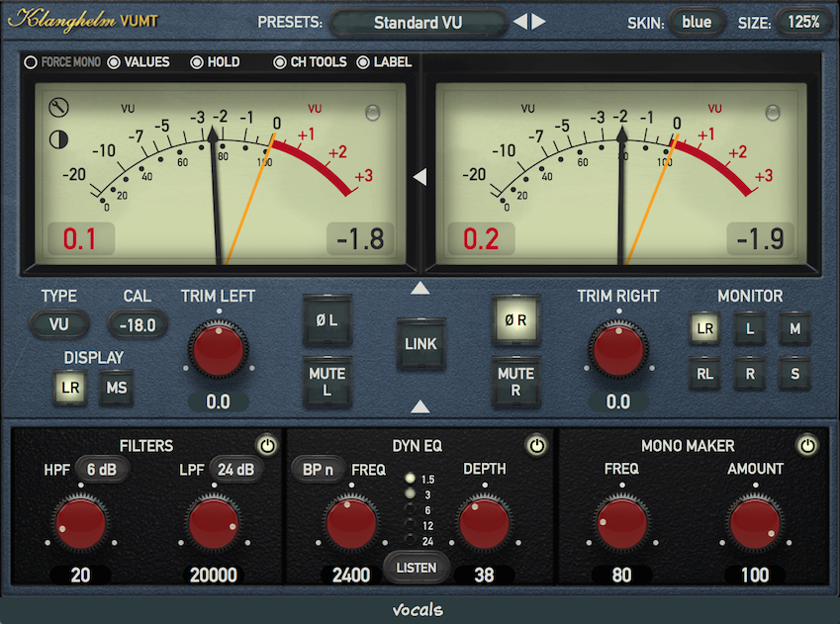Click the Dyn EQ LISTEN button
840x624 pixels.
point(417,568)
